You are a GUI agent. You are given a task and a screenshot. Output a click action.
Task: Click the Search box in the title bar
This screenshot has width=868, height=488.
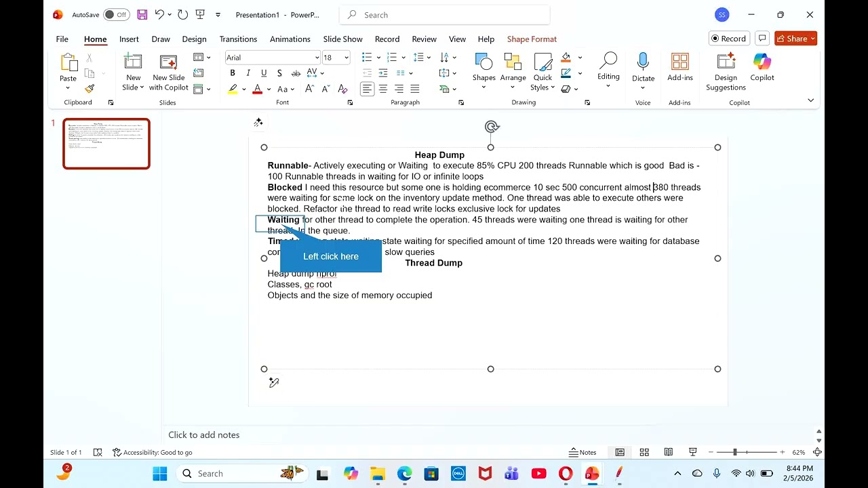coord(445,15)
